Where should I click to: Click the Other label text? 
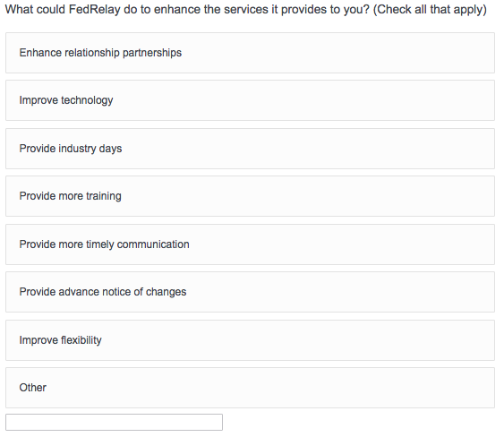tap(32, 388)
